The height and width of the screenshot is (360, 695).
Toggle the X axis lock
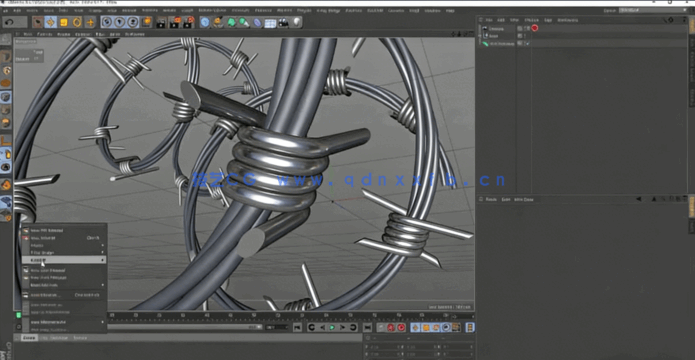[106, 22]
